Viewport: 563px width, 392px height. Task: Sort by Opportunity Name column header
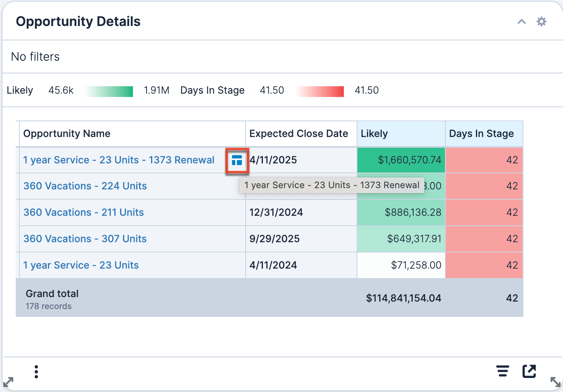point(67,134)
